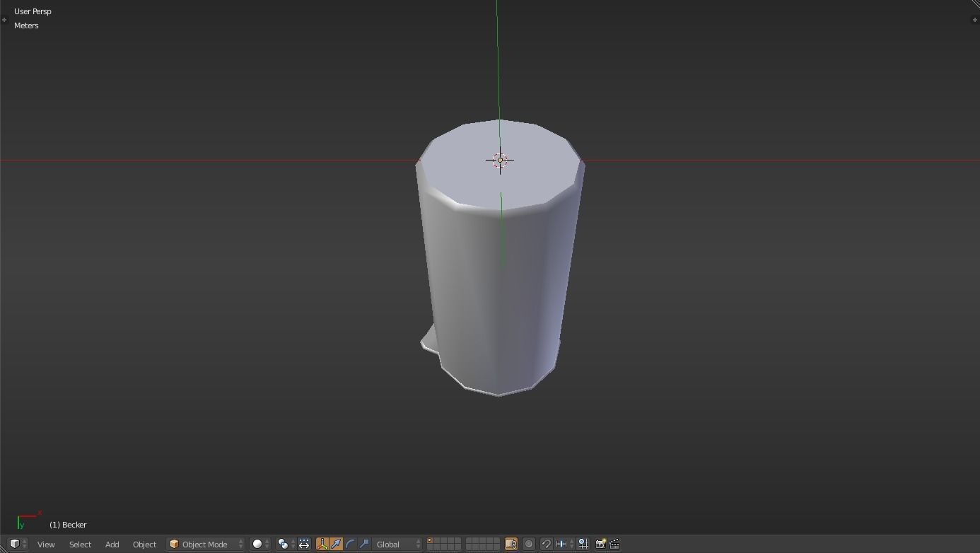Open the viewport shading sphere dropdown
This screenshot has width=980, height=553.
coord(261,544)
